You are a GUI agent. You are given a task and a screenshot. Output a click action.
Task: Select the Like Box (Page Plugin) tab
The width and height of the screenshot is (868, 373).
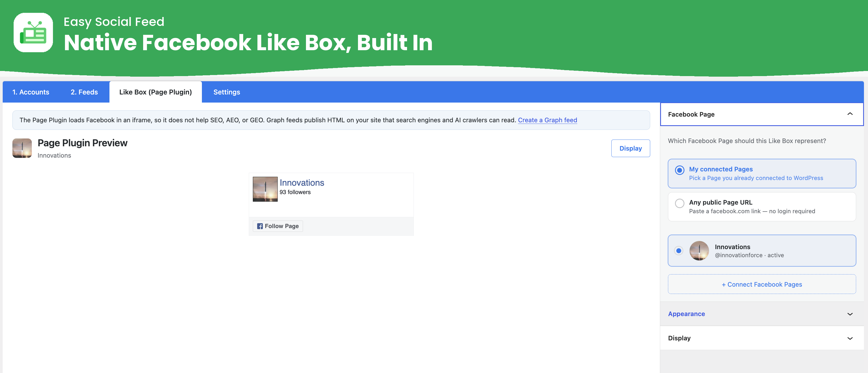tap(155, 92)
